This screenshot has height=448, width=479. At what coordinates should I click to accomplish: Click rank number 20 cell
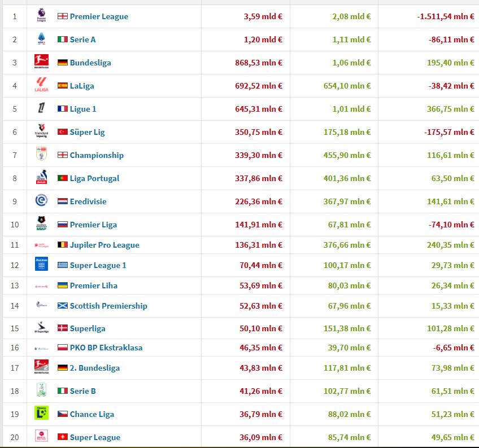[15, 437]
